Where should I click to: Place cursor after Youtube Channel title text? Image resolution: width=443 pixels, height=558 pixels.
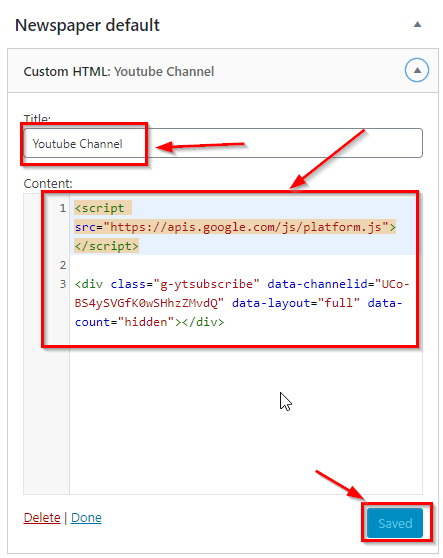[x=123, y=144]
